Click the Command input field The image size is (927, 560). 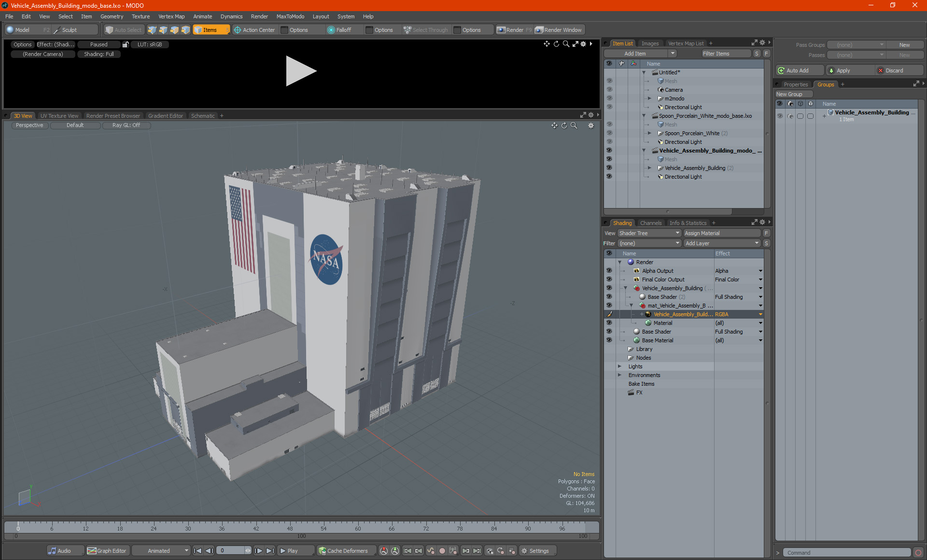pos(847,553)
